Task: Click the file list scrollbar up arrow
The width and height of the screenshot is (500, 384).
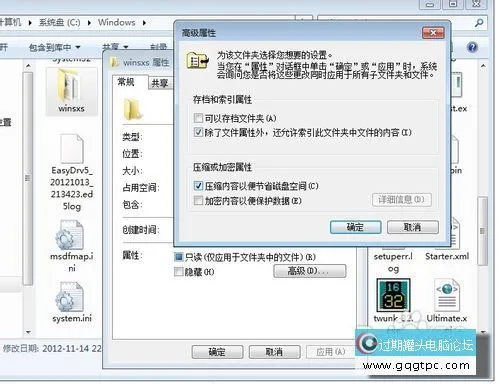Action: (x=483, y=66)
